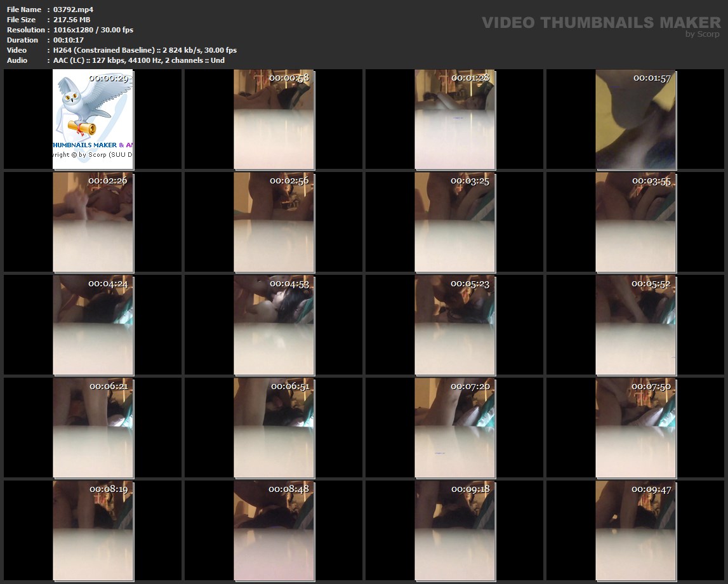The height and width of the screenshot is (584, 728).
Task: Select the thumbnail stamped 00:02:26
Action: 93,222
